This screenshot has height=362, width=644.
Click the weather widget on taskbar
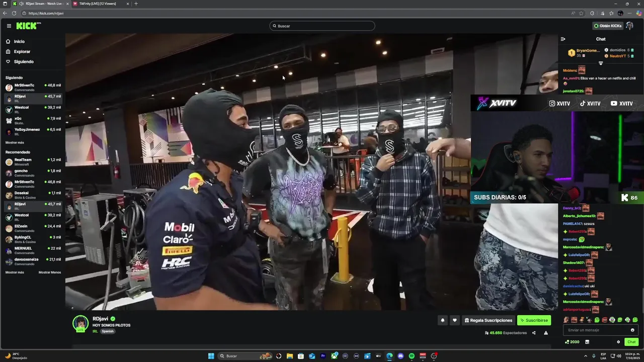click(x=16, y=356)
